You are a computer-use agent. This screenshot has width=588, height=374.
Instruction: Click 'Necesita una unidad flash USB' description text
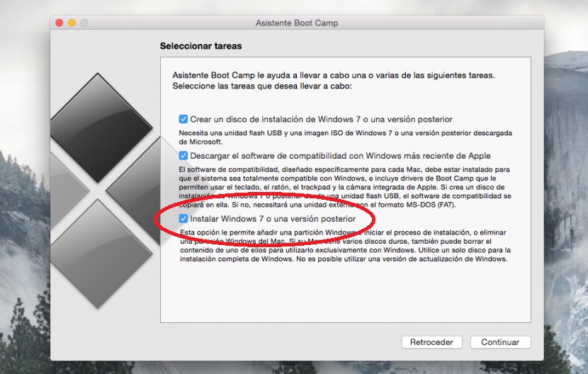coord(346,137)
